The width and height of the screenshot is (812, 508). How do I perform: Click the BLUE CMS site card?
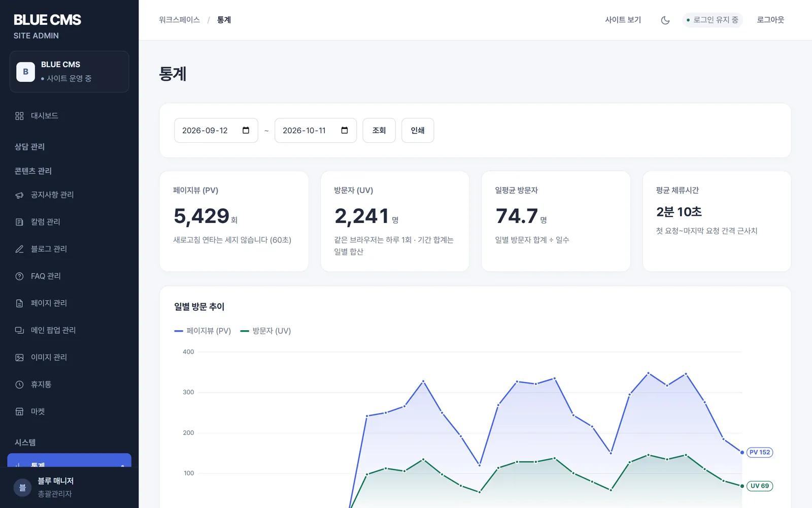click(x=69, y=72)
